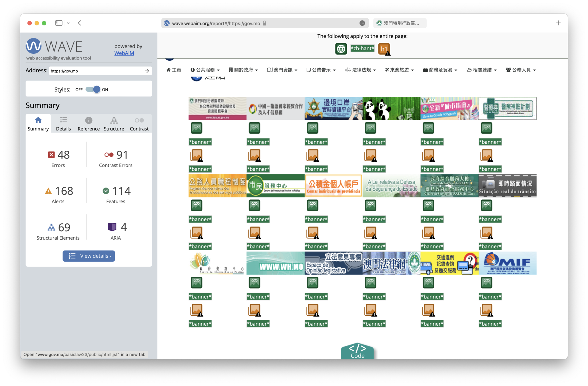
Task: Show Safari sidebar with sidebar icon
Action: pyautogui.click(x=59, y=23)
